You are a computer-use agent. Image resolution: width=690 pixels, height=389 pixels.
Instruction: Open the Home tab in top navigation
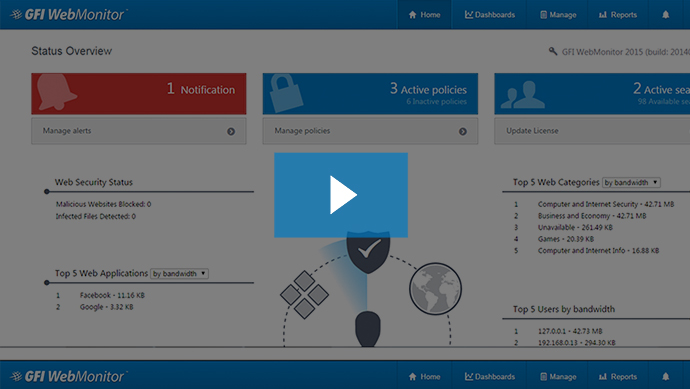coord(424,15)
